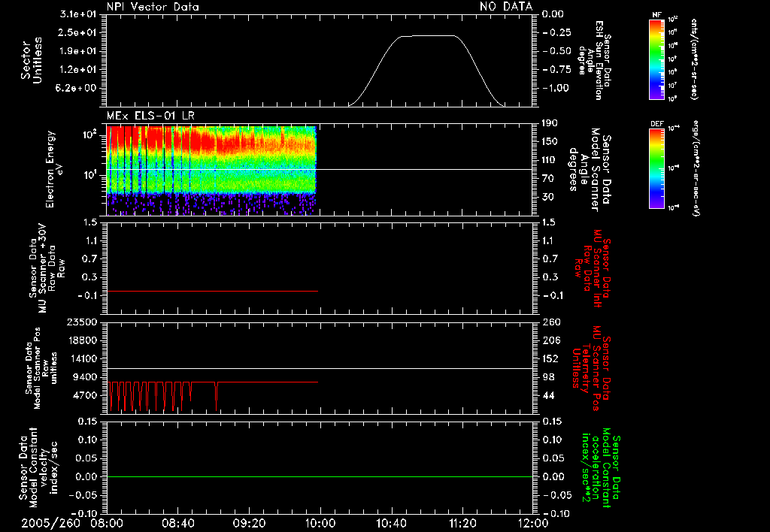Select the red "MU Scanner Int" axis title
The height and width of the screenshot is (532, 770).
pos(593,268)
